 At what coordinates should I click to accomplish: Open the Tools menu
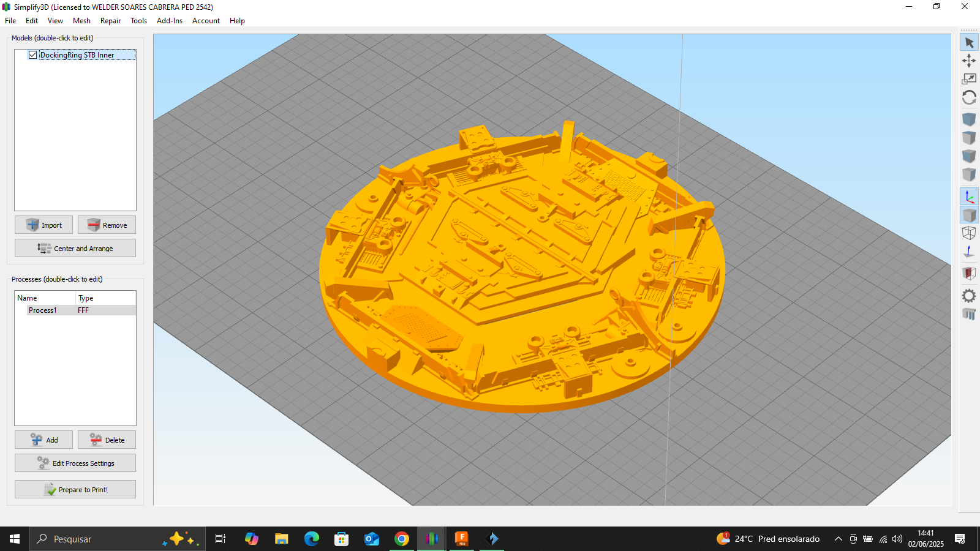138,20
